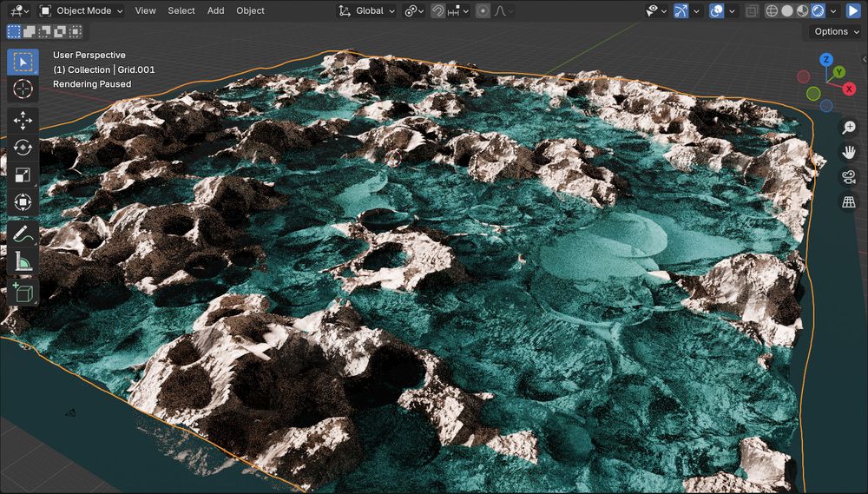Screen dimensions: 868x494
Task: Activate the Add Cube tool
Action: [23, 293]
